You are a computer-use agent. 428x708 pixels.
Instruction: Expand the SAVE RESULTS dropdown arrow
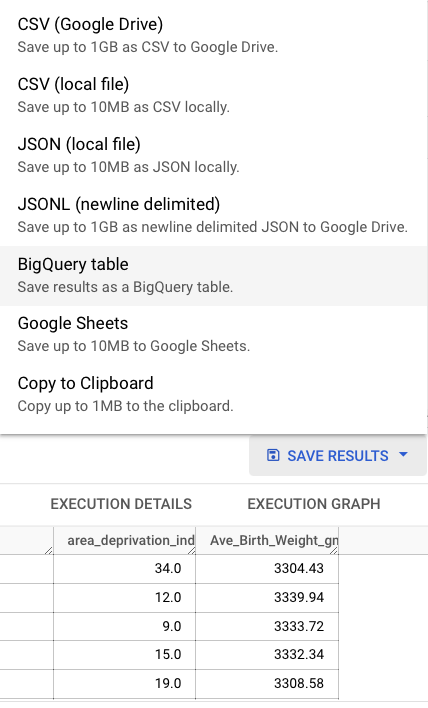[x=404, y=455]
